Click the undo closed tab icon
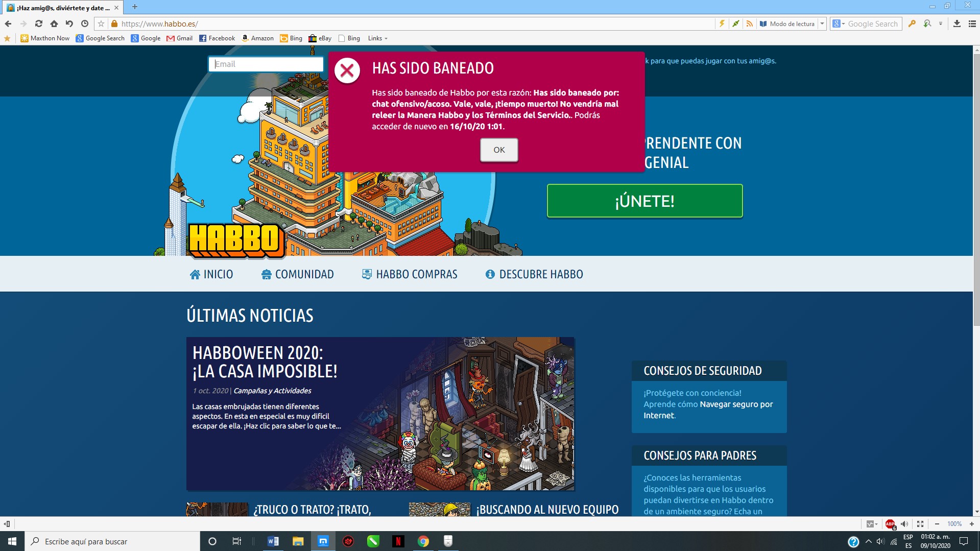Viewport: 980px width, 551px height. [69, 23]
